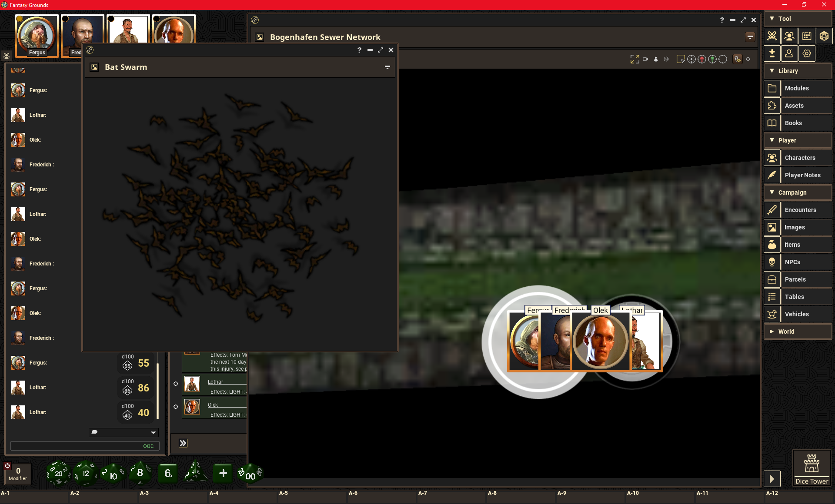Screen dimensions: 835x504
Task: Open the Party Sheet tool icon
Action: 789,36
